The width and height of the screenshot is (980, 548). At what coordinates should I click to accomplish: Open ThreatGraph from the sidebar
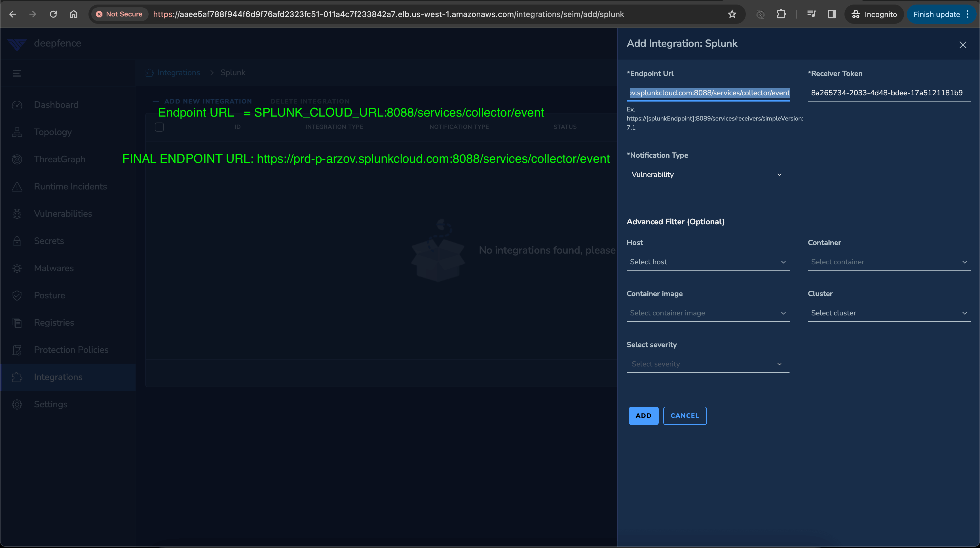pos(68,159)
